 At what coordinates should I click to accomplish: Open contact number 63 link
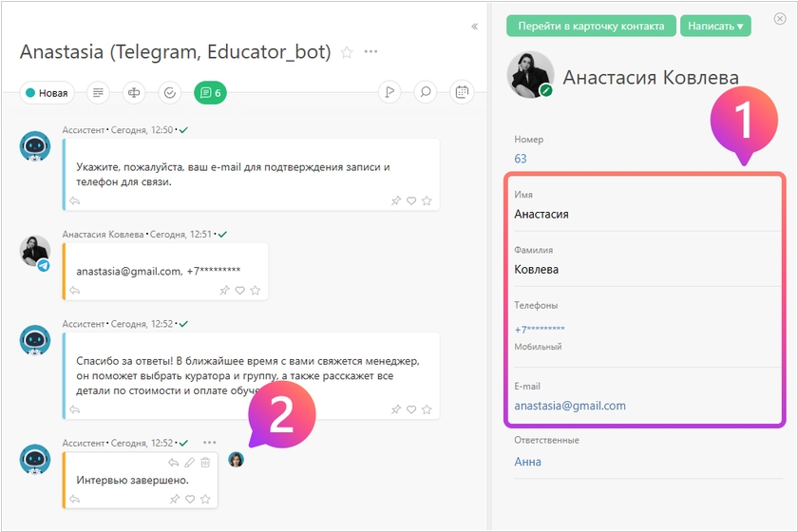(x=521, y=159)
